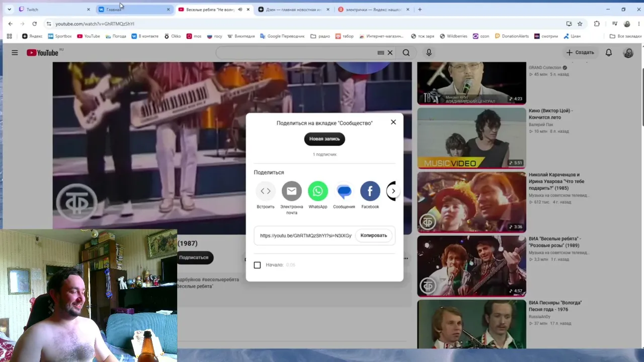Share via Сообщения messages icon
Screen dimensions: 644x362
pyautogui.click(x=344, y=191)
